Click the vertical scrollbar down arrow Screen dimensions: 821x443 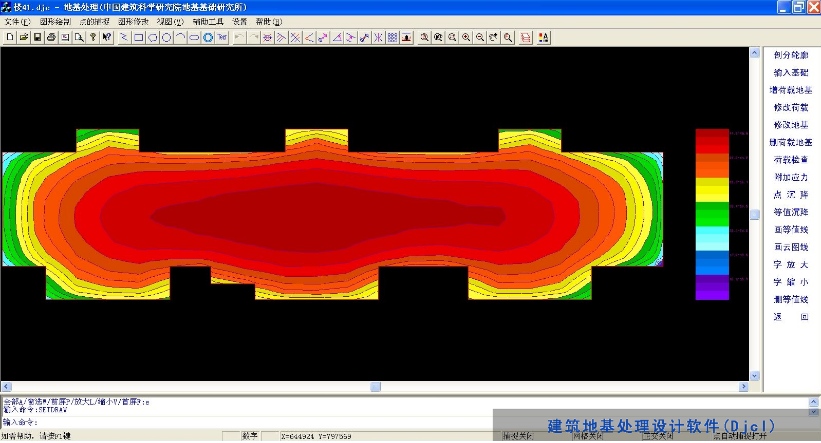[x=755, y=376]
